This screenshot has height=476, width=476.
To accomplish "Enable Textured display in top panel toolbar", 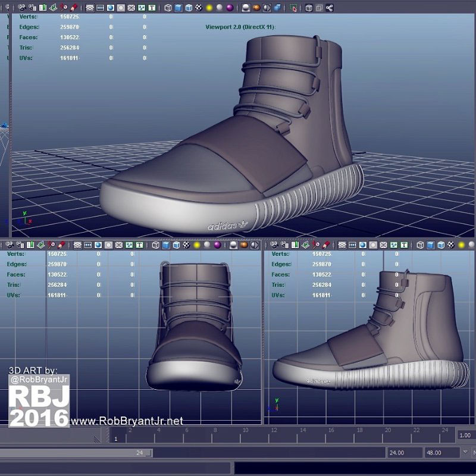I will pyautogui.click(x=199, y=8).
